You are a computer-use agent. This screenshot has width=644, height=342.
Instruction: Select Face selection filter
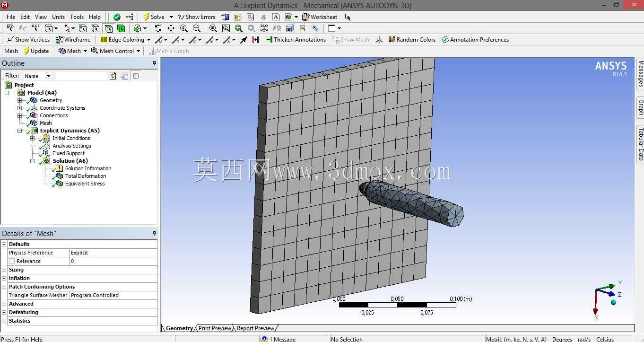[108, 28]
